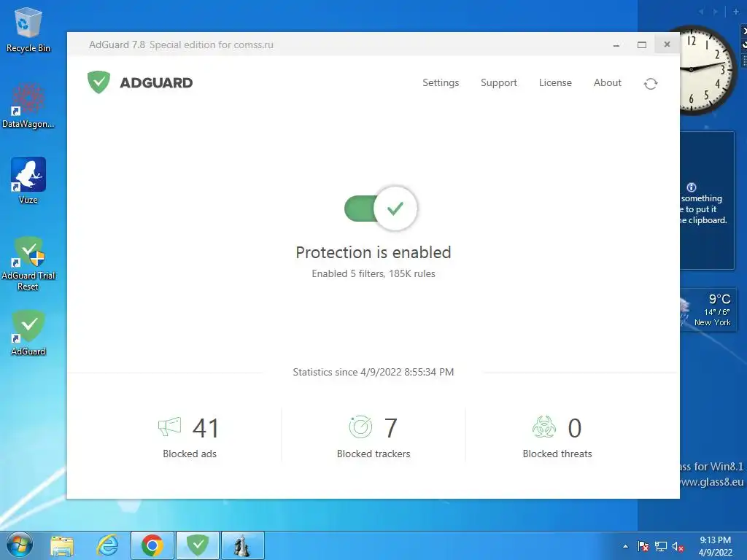Open AdGuard Settings
This screenshot has width=747, height=560.
pos(441,83)
